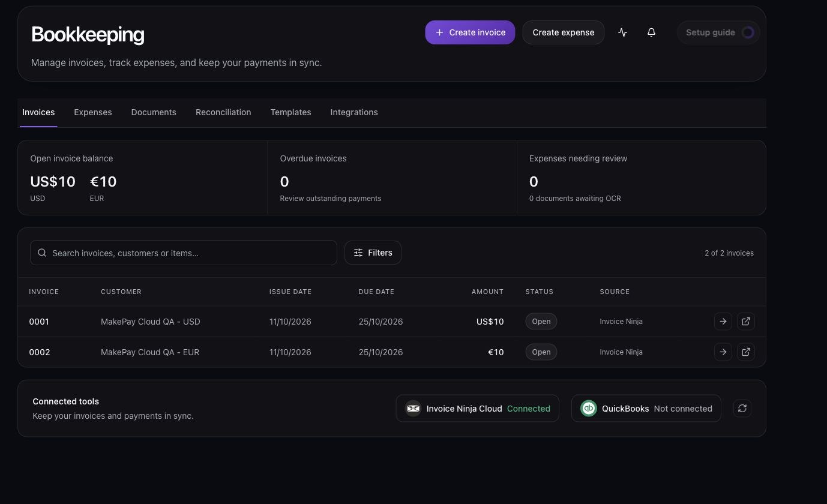Screen dimensions: 827x504
Task: Open the notifications bell
Action: [651, 32]
